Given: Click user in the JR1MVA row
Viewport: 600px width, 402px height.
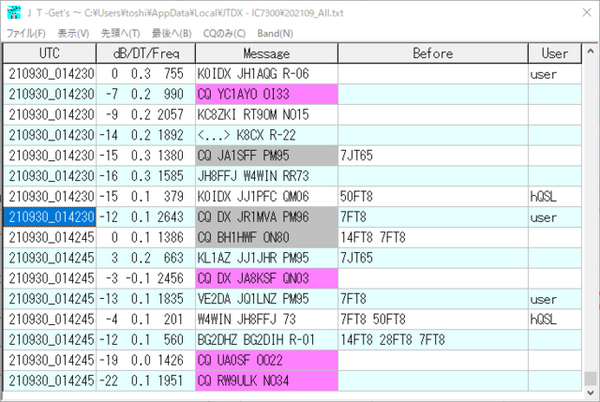Looking at the screenshot, I should point(555,217).
